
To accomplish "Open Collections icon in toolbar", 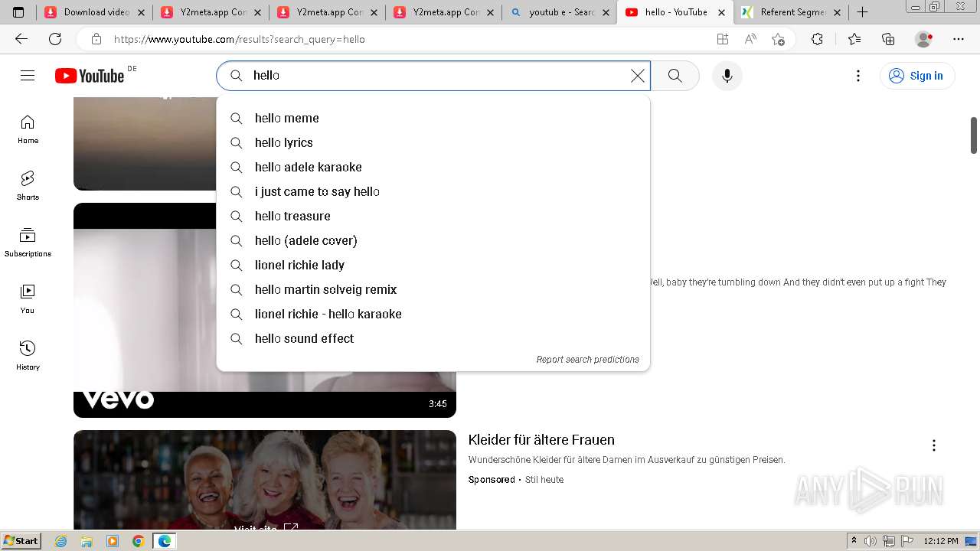I will (888, 39).
